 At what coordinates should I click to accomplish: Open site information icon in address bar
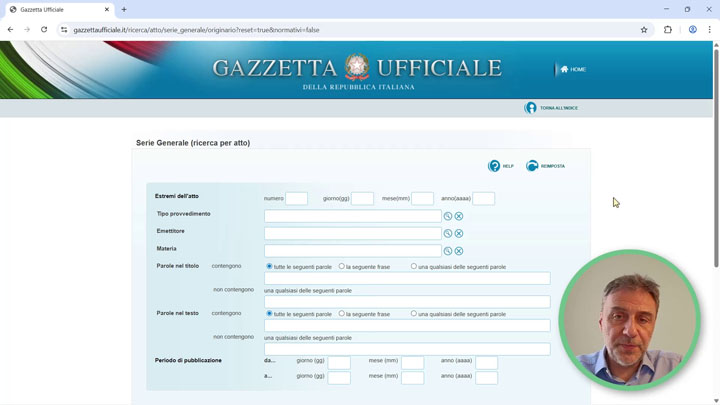click(64, 30)
